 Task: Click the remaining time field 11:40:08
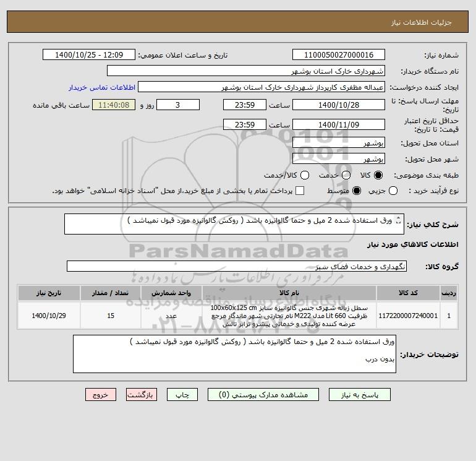[114, 105]
